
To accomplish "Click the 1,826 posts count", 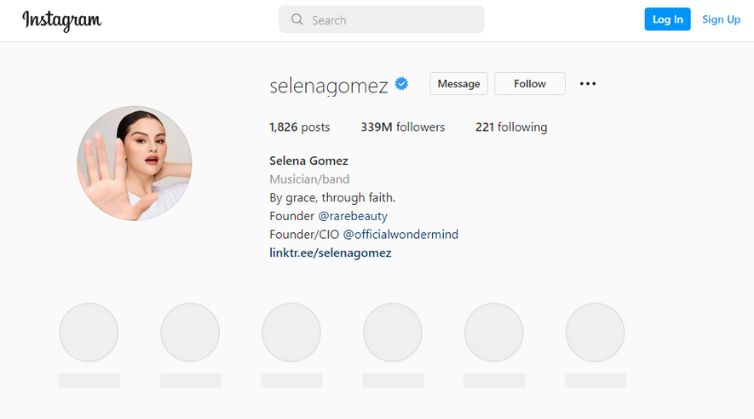I will coord(300,127).
